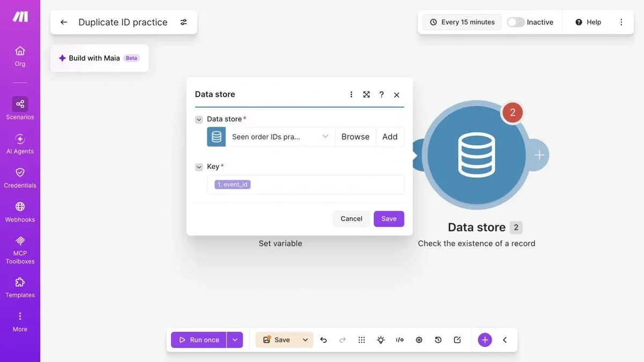Cancel the Data store dialog
Screen dimensions: 644x362
coord(352,219)
